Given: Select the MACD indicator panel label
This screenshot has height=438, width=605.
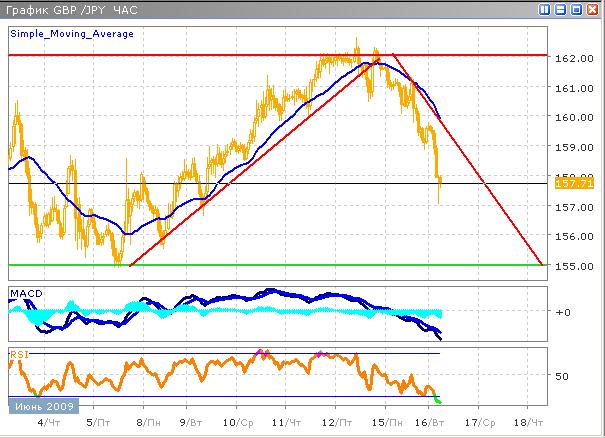Looking at the screenshot, I should coord(24,292).
